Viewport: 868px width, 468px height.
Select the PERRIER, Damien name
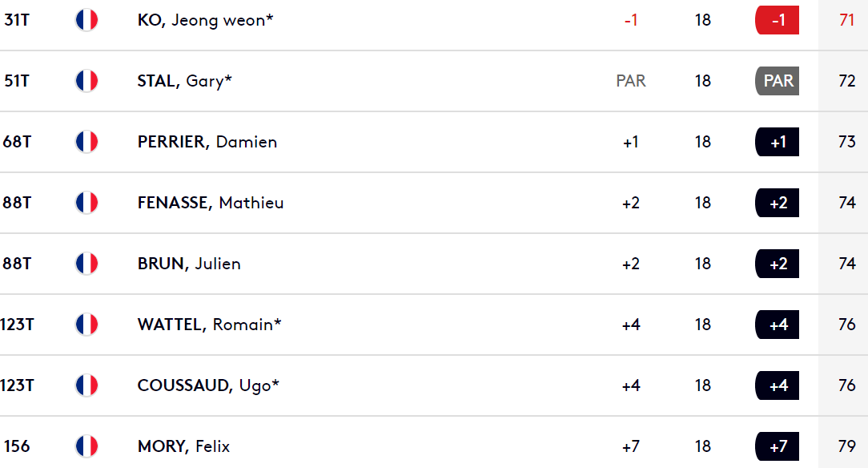click(x=207, y=142)
